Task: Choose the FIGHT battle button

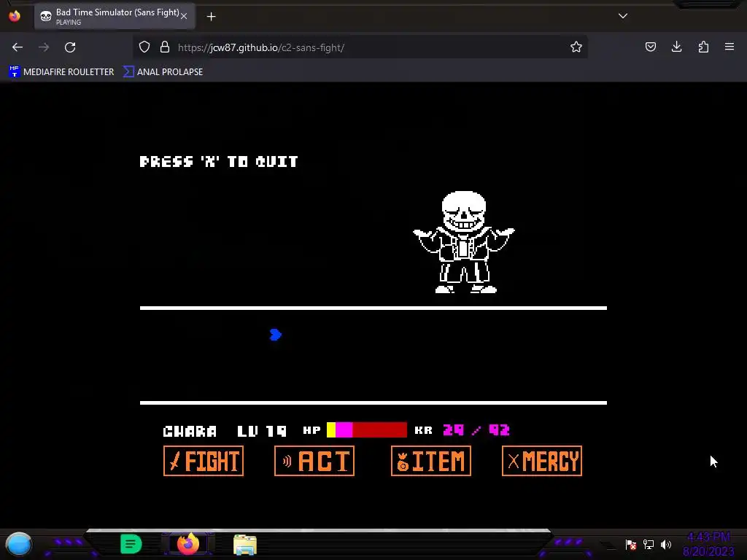Action: click(x=204, y=461)
